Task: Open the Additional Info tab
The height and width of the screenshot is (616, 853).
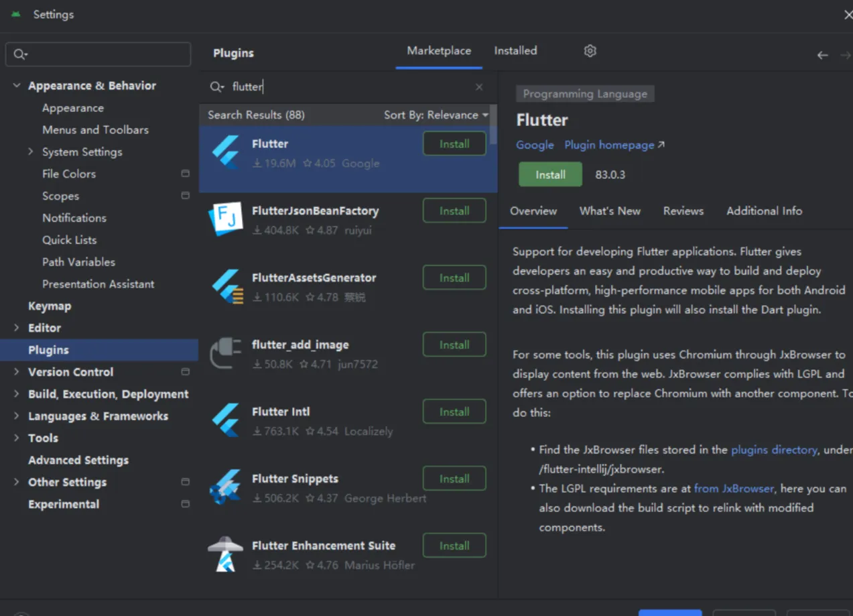Action: tap(764, 211)
